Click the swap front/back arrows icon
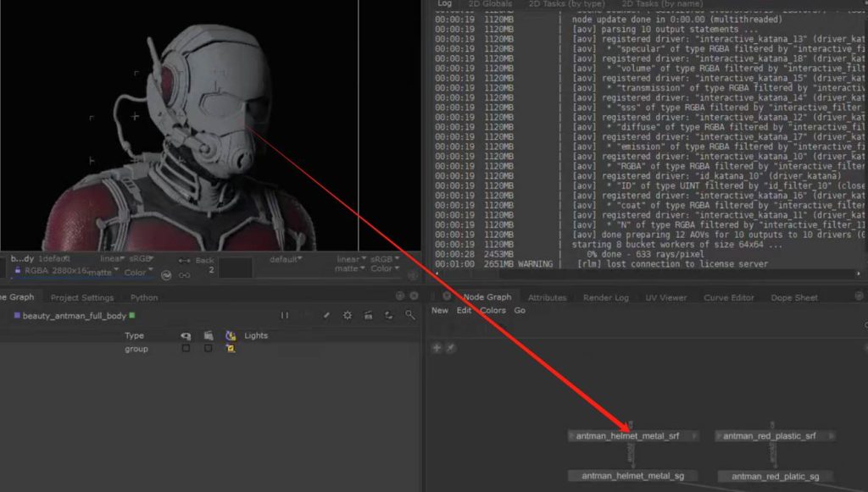The width and height of the screenshot is (868, 492). pyautogui.click(x=185, y=260)
